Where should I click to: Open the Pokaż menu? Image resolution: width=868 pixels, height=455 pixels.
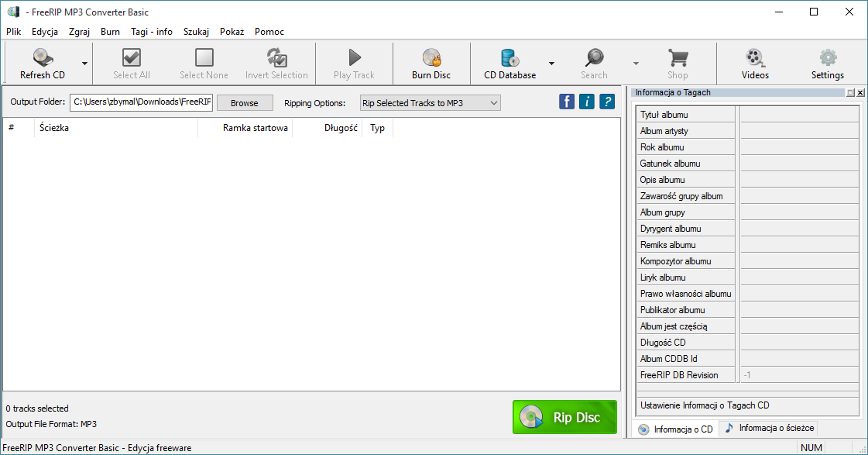point(232,32)
